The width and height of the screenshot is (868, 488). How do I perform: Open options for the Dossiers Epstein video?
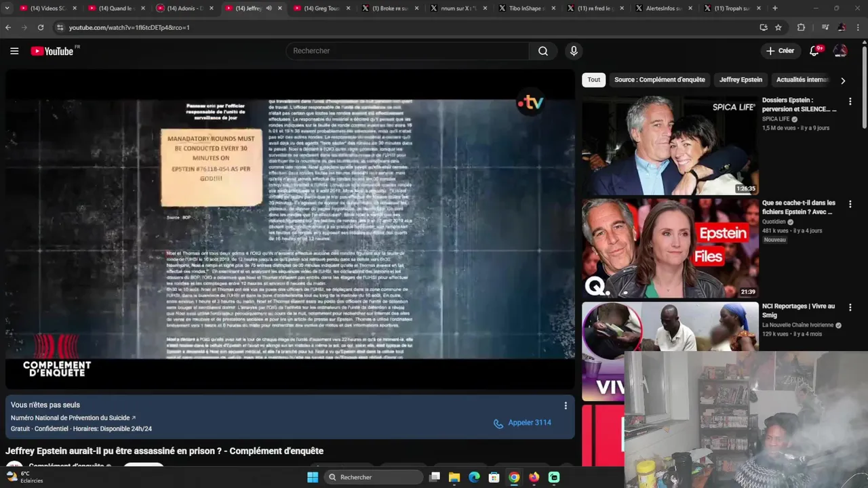(x=850, y=102)
